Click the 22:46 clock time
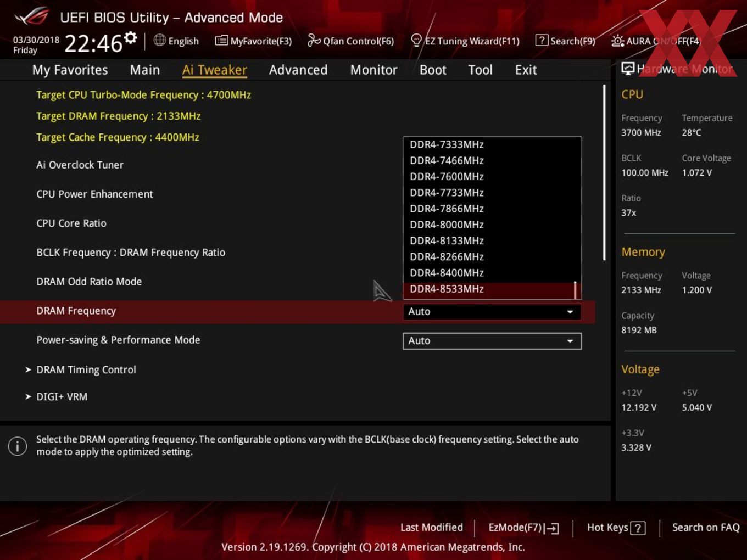The image size is (747, 560). point(93,43)
